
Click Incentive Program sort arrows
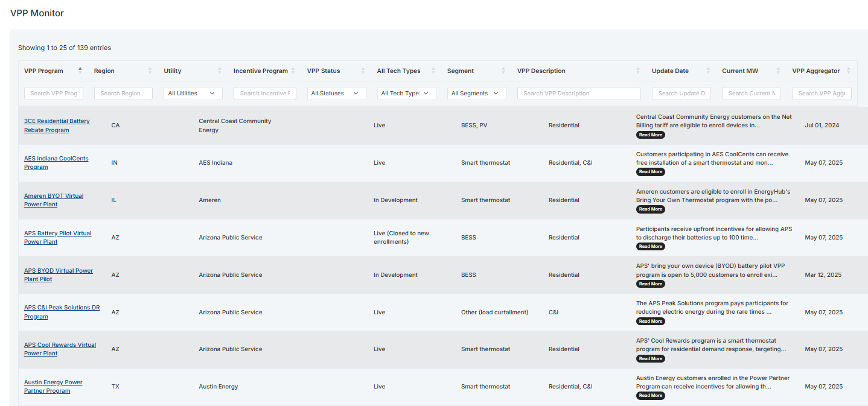point(293,71)
